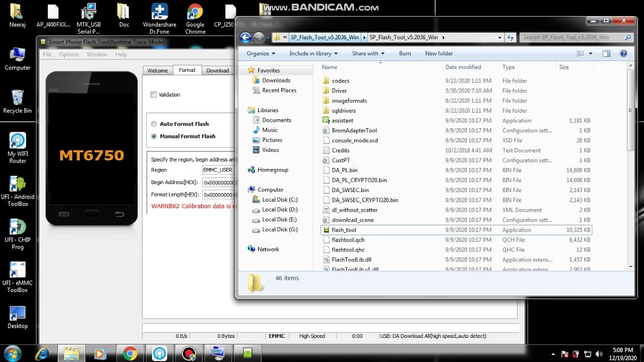Open Local Disk (C:) in navigation pane
Screen dimensions: 644x362
(x=280, y=200)
